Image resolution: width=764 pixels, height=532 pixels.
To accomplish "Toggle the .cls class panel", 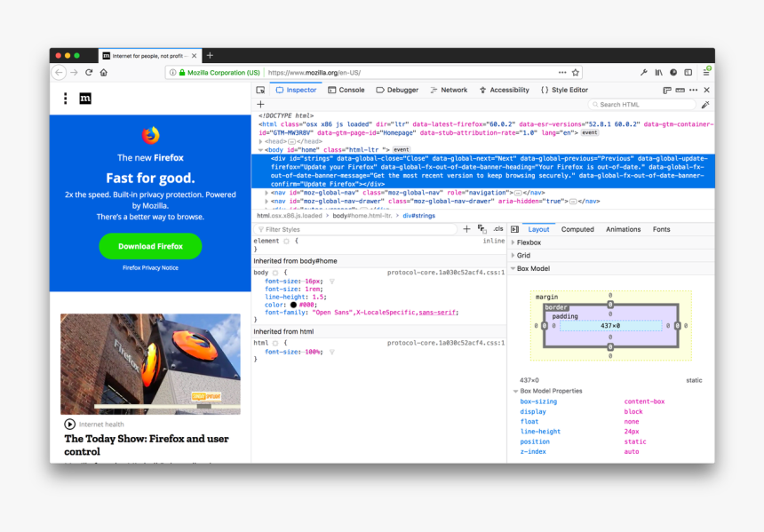I will [498, 229].
